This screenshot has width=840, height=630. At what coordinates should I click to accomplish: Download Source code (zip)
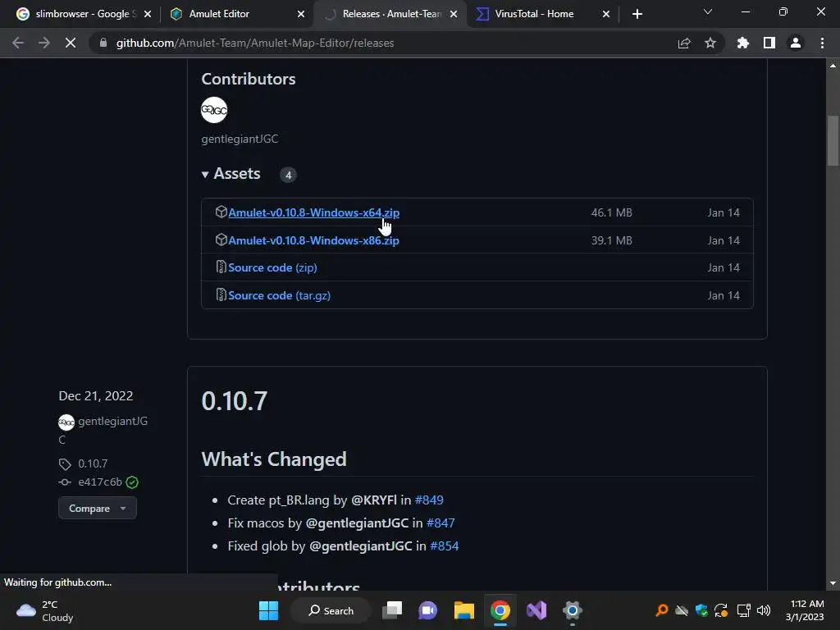[272, 267]
